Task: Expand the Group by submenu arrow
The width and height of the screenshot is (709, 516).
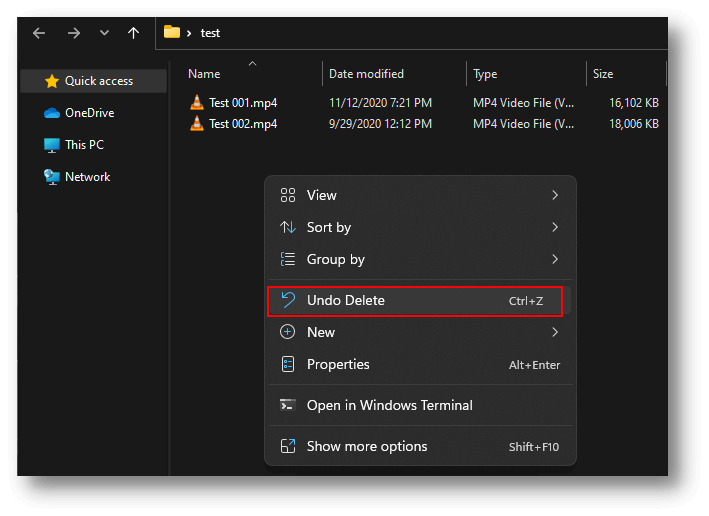Action: pyautogui.click(x=555, y=260)
